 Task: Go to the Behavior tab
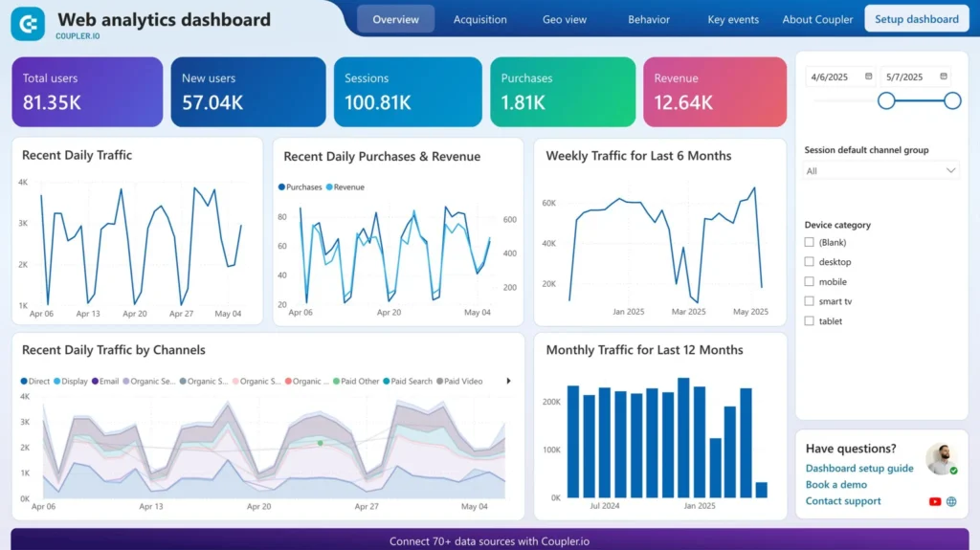(x=649, y=19)
